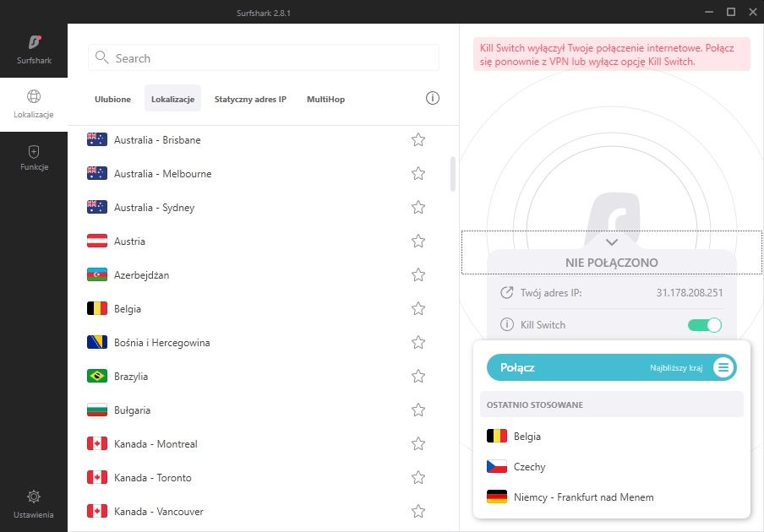The height and width of the screenshot is (532, 764).
Task: Star Azerbejdżan as favorite
Action: pos(418,275)
